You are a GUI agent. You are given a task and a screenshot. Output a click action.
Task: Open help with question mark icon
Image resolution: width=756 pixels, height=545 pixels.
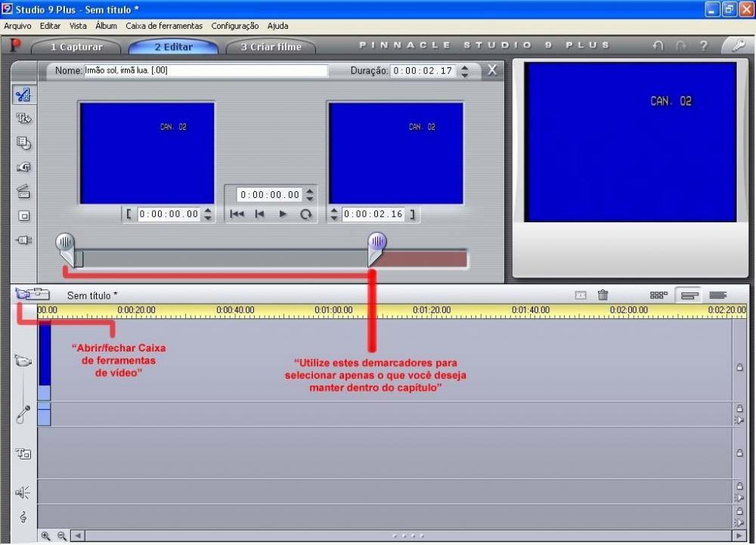coord(703,46)
